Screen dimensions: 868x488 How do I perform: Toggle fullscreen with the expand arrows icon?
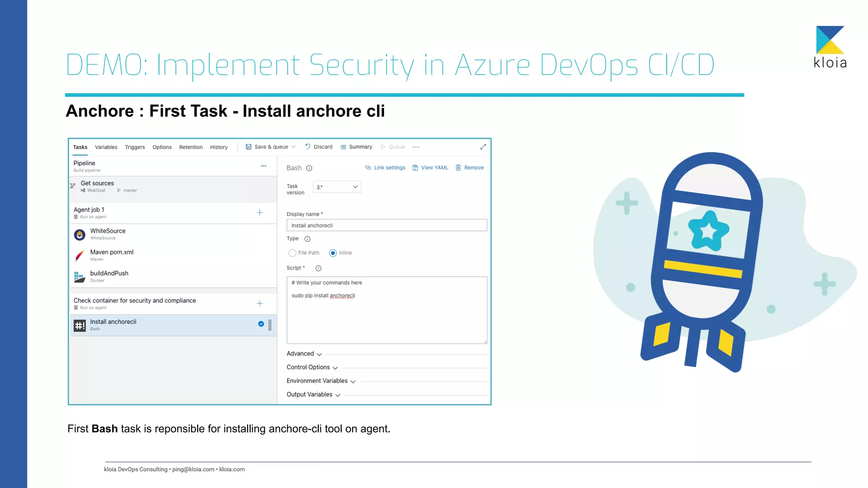[x=483, y=147]
